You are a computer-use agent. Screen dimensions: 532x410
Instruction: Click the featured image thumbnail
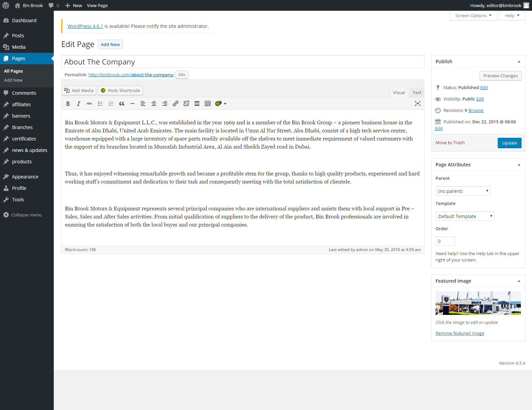[478, 303]
